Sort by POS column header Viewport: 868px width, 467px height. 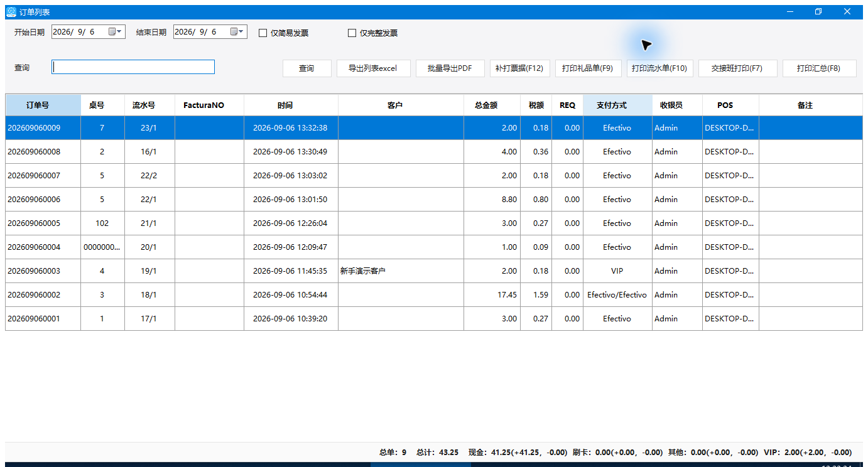(x=730, y=105)
